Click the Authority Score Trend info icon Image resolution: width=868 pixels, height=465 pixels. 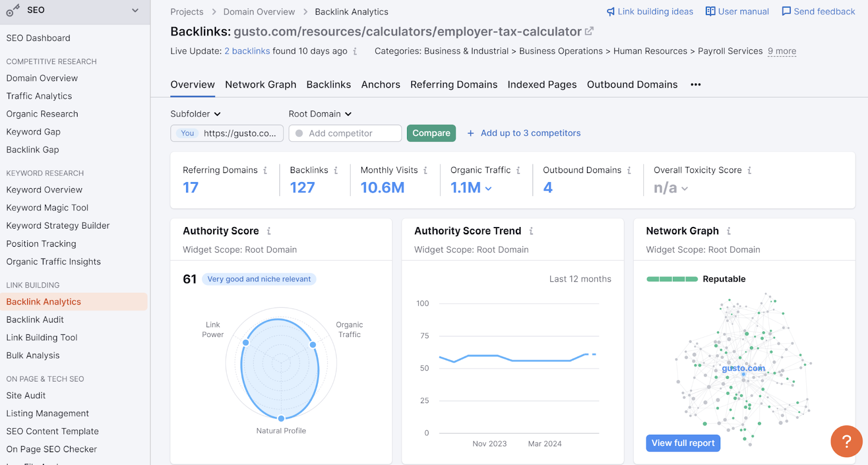click(531, 231)
